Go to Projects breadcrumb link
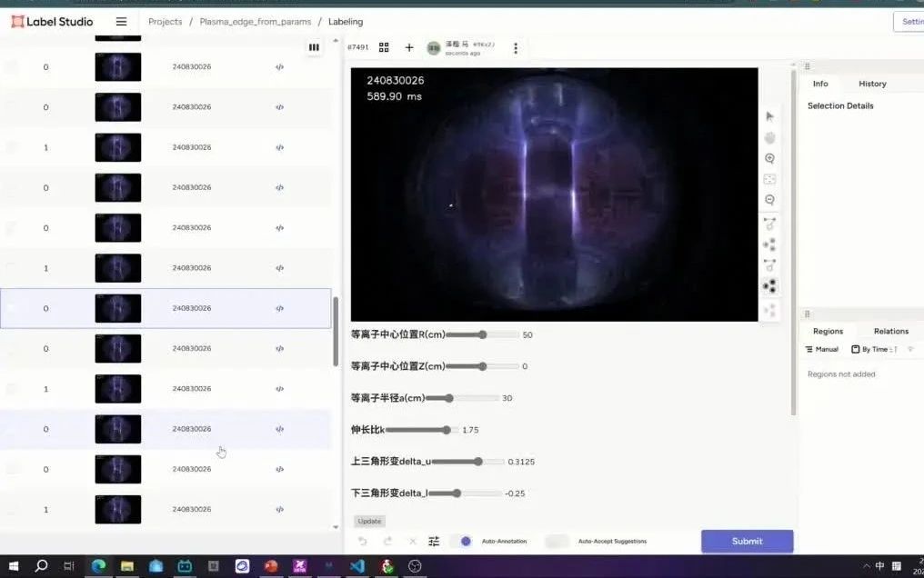 [x=165, y=22]
